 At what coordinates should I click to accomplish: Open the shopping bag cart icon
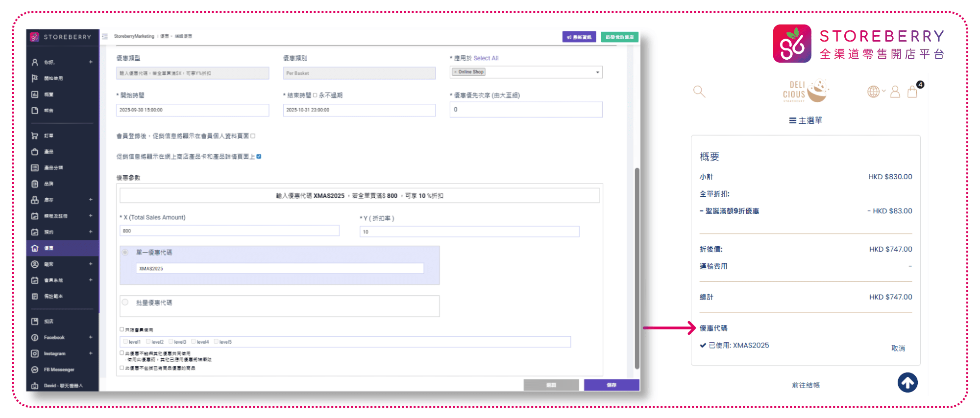coord(912,92)
